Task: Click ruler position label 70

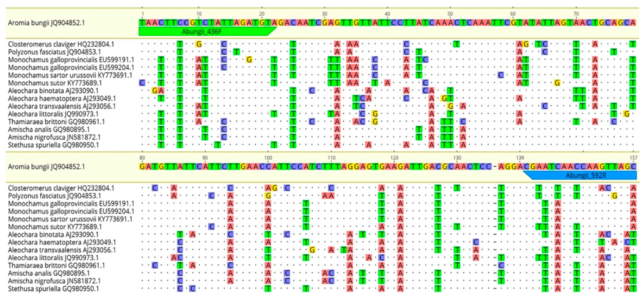Action: pos(576,14)
